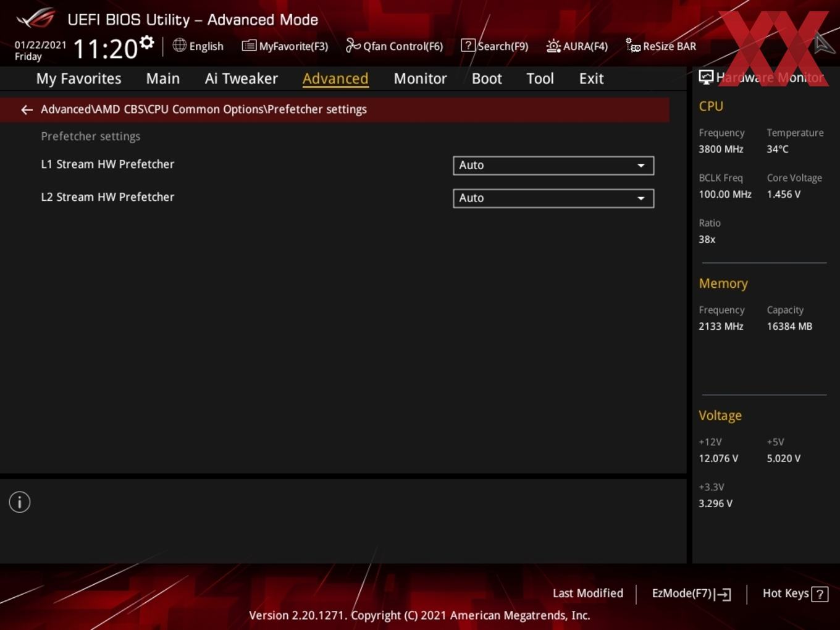Click the Hot Keys question mark icon
This screenshot has width=840, height=630.
[820, 594]
